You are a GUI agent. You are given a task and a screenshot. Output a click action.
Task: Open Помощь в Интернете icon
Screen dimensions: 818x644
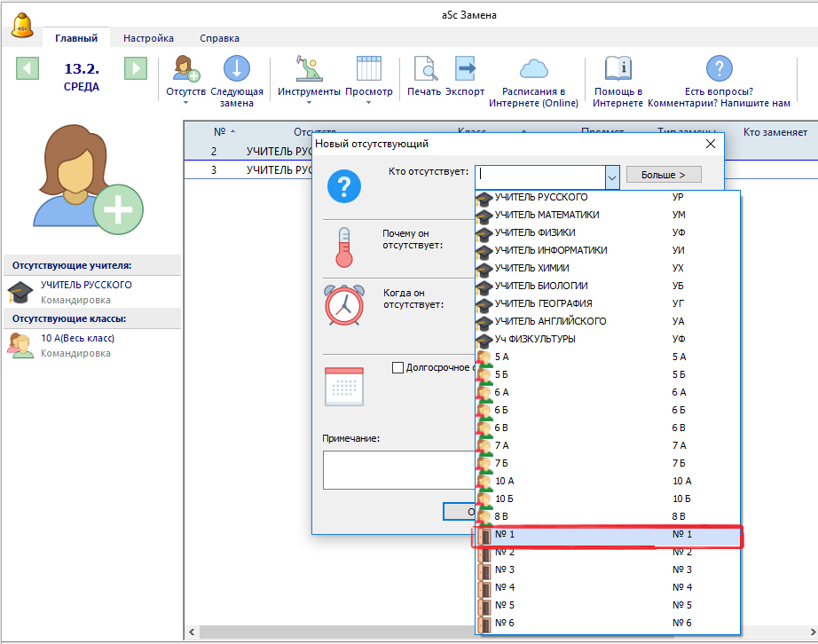(x=617, y=69)
